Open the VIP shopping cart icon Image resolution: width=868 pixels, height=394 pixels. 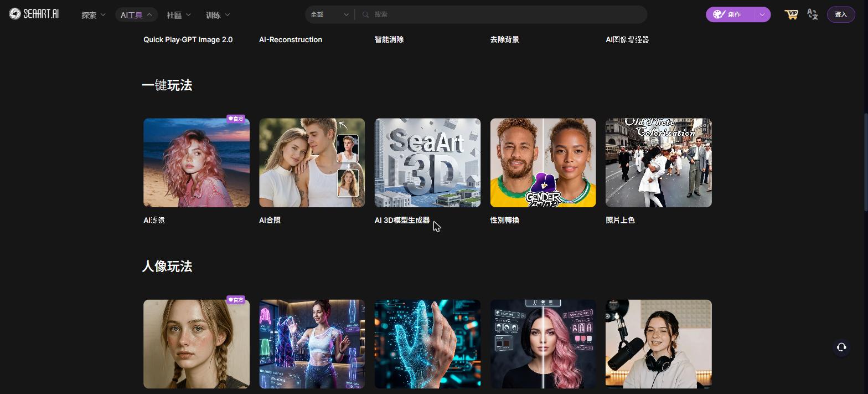pyautogui.click(x=791, y=14)
